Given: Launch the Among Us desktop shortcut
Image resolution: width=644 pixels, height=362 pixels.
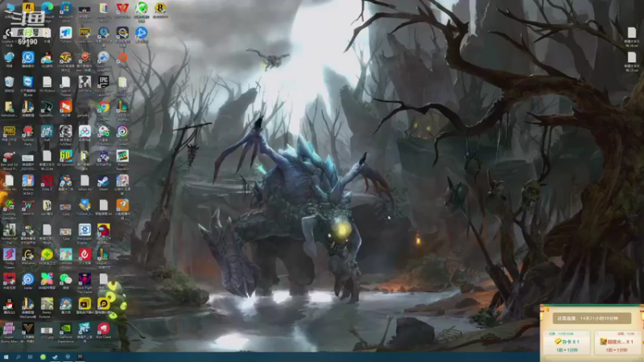Looking at the screenshot, I should [103, 230].
